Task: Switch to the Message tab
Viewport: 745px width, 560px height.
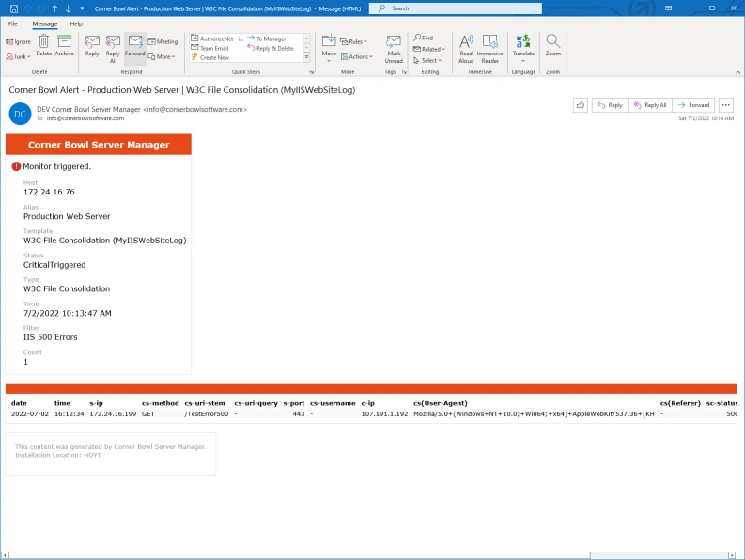Action: [45, 23]
